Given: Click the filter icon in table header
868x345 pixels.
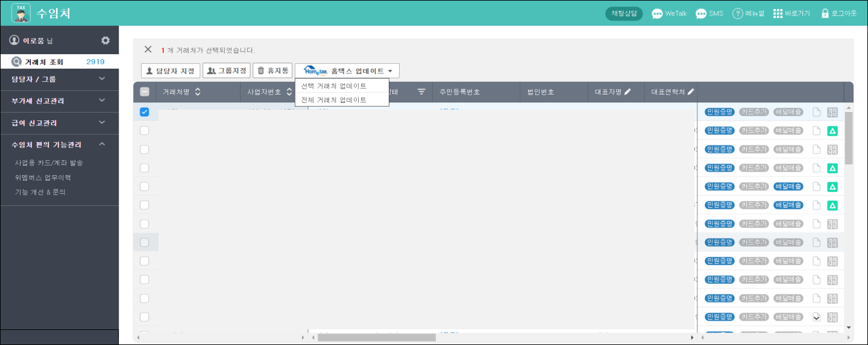Looking at the screenshot, I should (421, 92).
